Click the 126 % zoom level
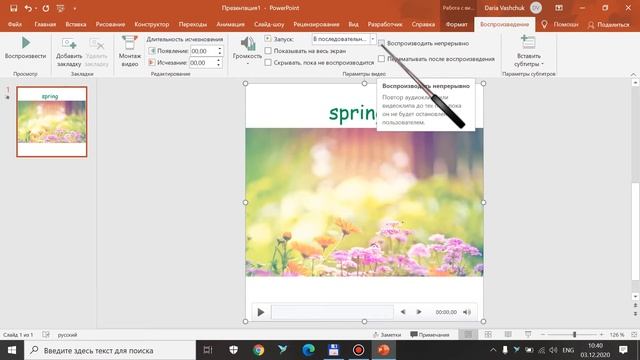 [x=617, y=335]
